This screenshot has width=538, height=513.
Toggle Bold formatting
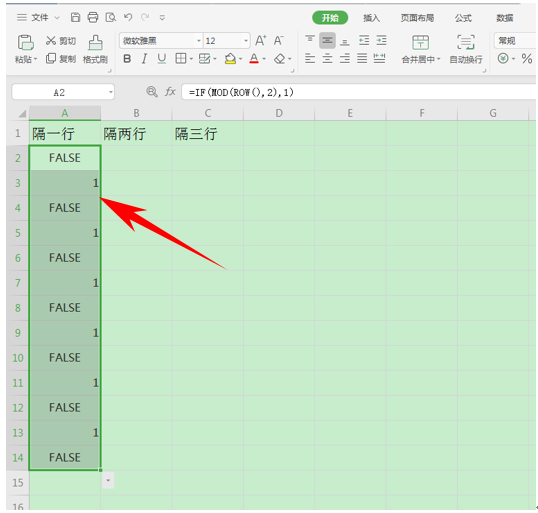(x=127, y=59)
